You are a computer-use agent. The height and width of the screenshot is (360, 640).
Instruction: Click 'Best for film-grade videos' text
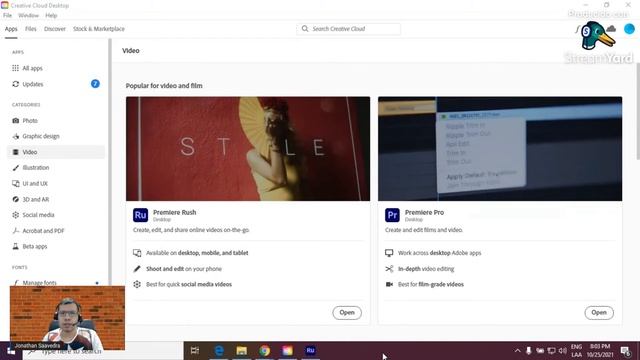tap(431, 284)
